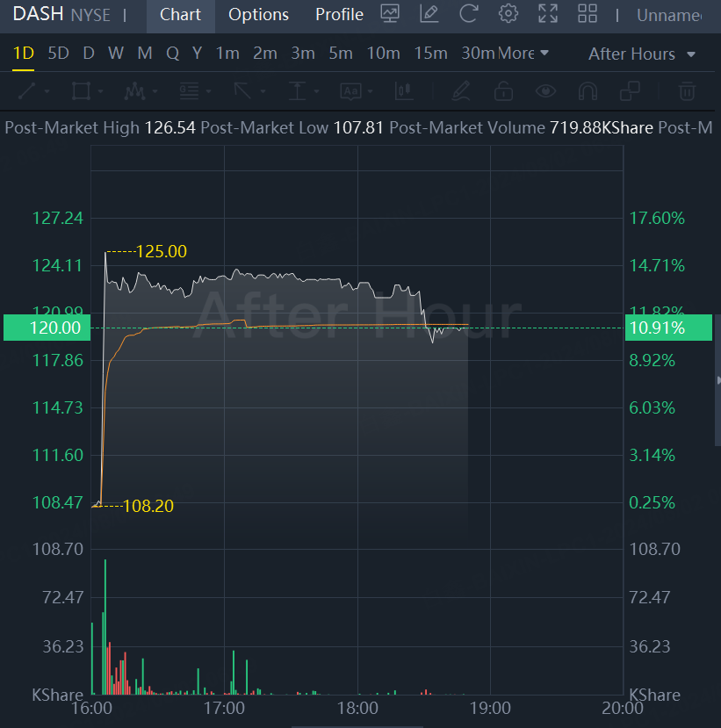Open the More timeframes dropdown
The width and height of the screenshot is (721, 728).
tap(523, 54)
